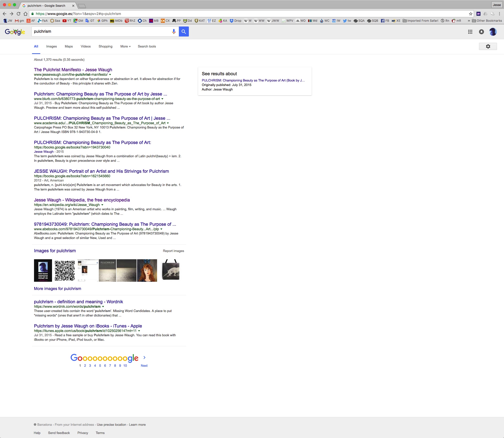Click the browser back arrow
The height and width of the screenshot is (438, 504).
pos(5,14)
